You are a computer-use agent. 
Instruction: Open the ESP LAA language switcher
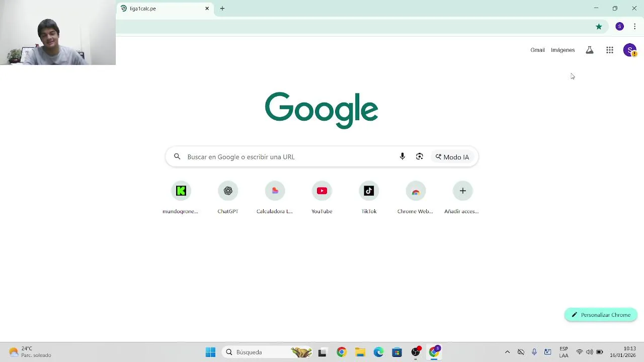coord(564,352)
